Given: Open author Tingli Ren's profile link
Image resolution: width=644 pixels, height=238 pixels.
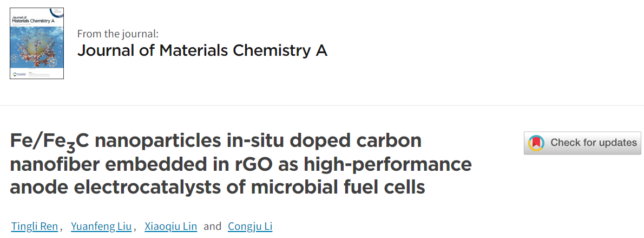Looking at the screenshot, I should click(35, 227).
